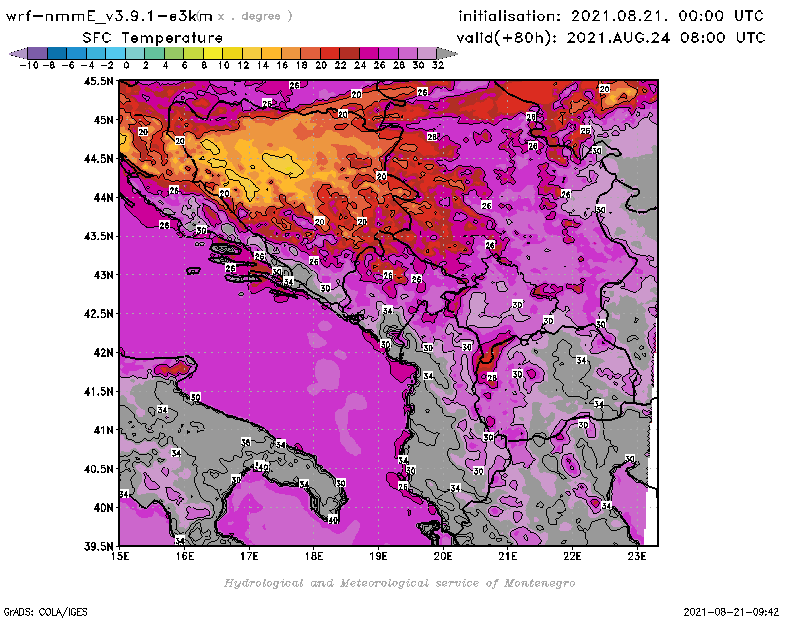Select the magenta 24 to 26 legend swatch

(369, 53)
